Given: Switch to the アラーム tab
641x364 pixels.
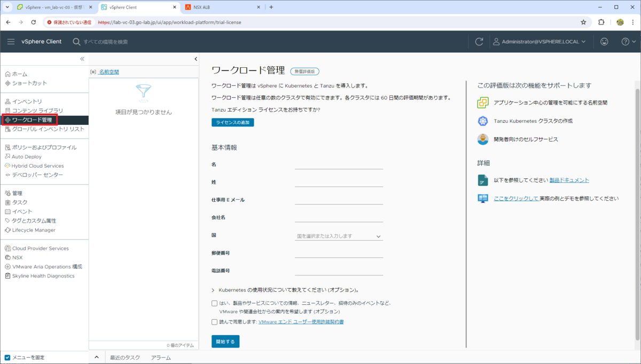Looking at the screenshot, I should pos(161,358).
